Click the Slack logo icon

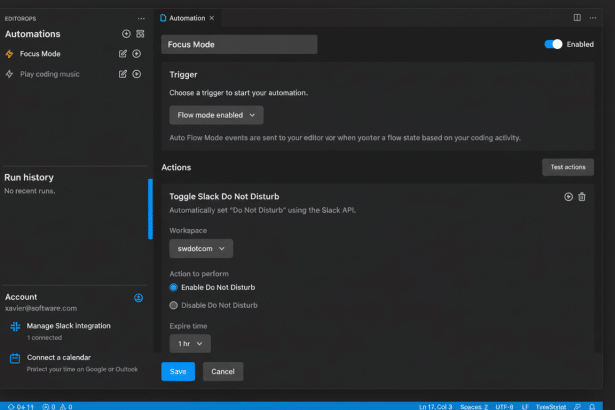pyautogui.click(x=15, y=326)
